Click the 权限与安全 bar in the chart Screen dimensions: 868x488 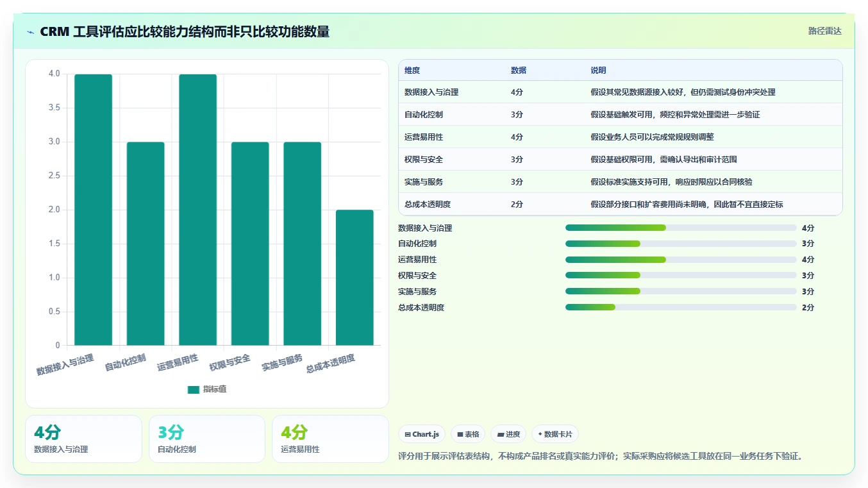250,244
